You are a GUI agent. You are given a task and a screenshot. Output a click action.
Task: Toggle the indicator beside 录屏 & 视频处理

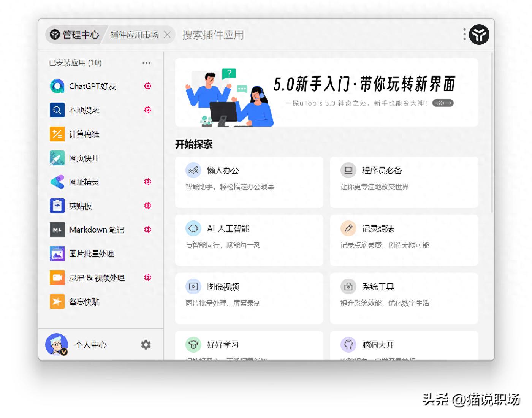(x=147, y=277)
